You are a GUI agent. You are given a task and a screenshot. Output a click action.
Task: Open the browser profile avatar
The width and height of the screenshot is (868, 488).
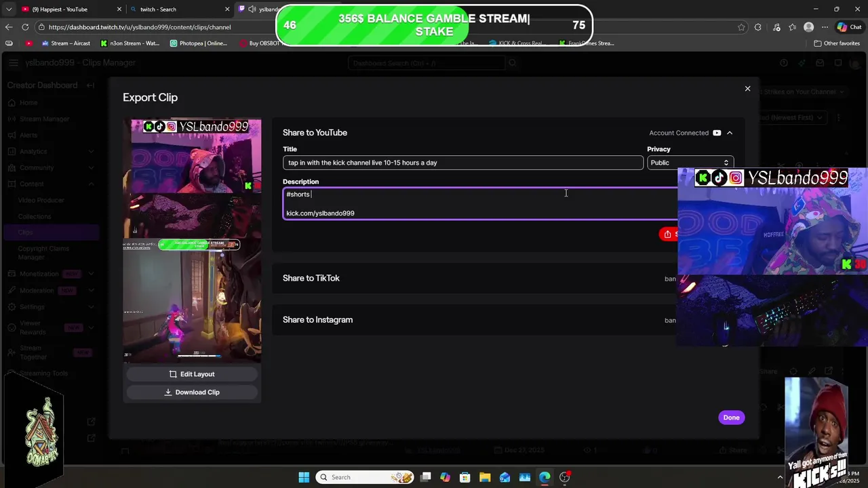click(x=808, y=27)
